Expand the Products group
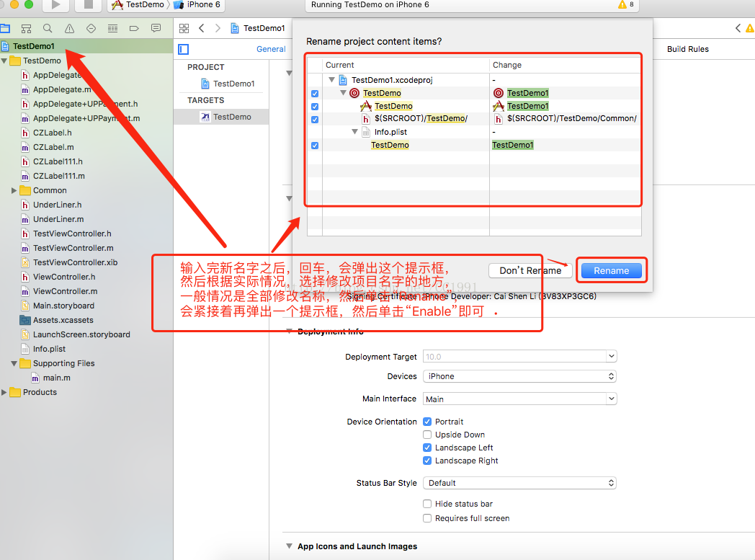The height and width of the screenshot is (560, 755). (4, 393)
